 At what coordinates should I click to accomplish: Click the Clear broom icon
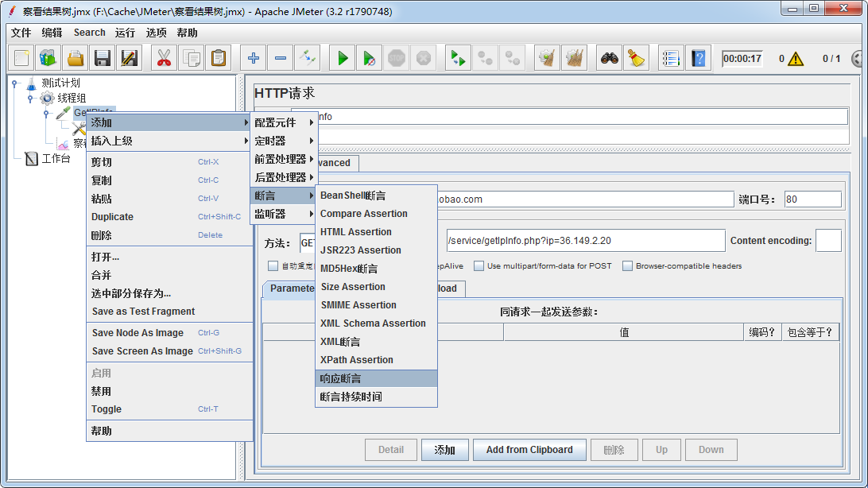[548, 58]
